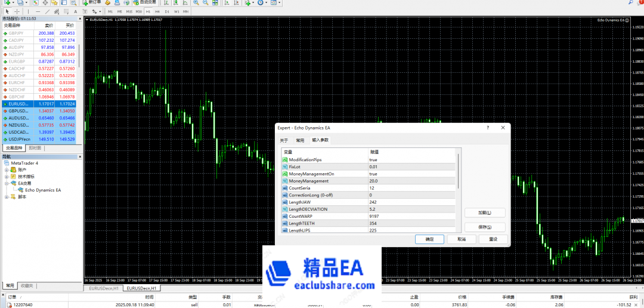Expand the 技术指标 (Indicators) tree node
This screenshot has width=644, height=308.
click(x=7, y=177)
